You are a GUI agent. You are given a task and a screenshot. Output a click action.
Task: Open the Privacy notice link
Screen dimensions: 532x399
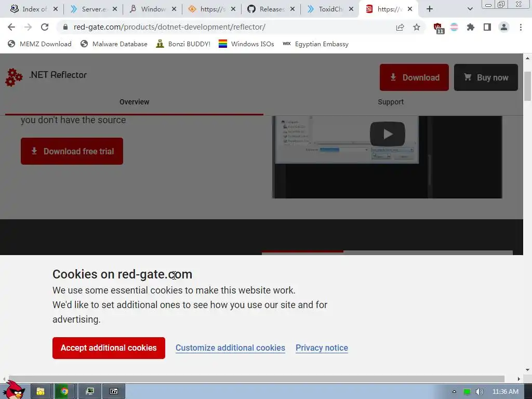coord(322,348)
